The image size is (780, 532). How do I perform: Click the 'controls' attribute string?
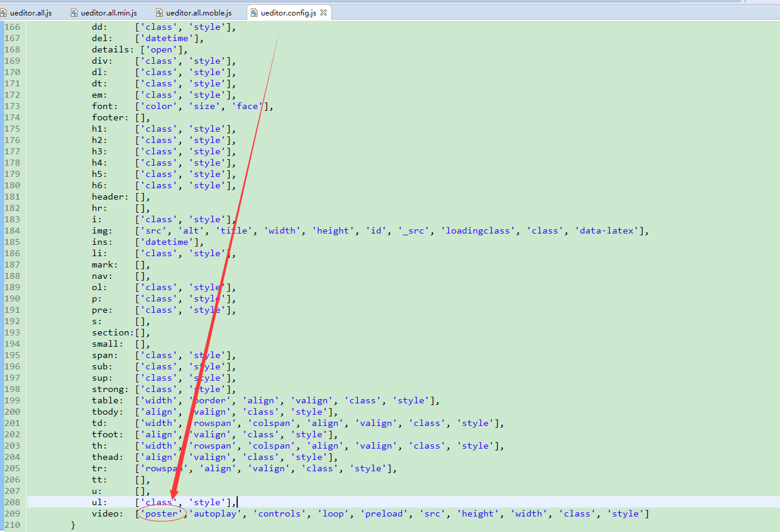(x=280, y=514)
